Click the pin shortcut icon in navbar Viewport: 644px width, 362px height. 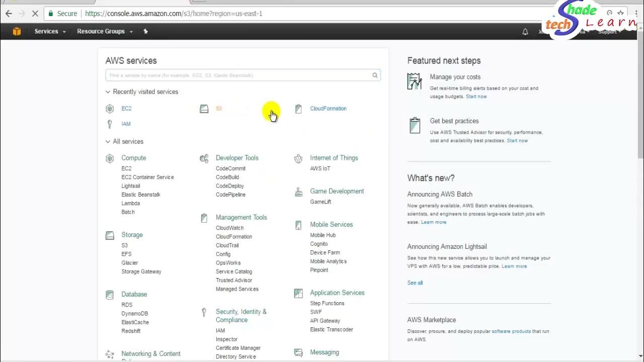(x=145, y=31)
